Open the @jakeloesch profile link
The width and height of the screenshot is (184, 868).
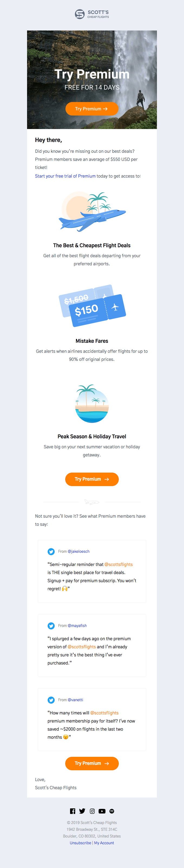(x=78, y=552)
